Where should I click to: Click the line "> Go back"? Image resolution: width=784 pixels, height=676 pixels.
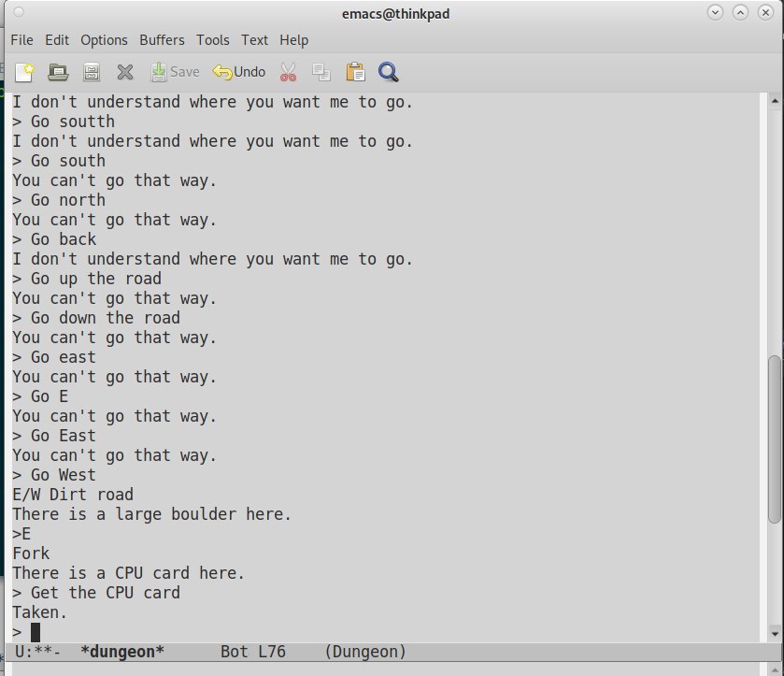[54, 239]
